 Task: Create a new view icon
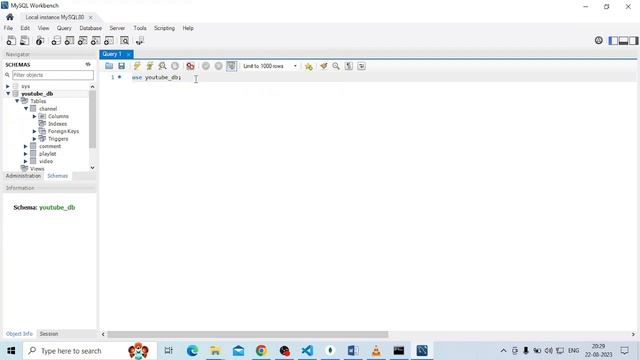[82, 40]
